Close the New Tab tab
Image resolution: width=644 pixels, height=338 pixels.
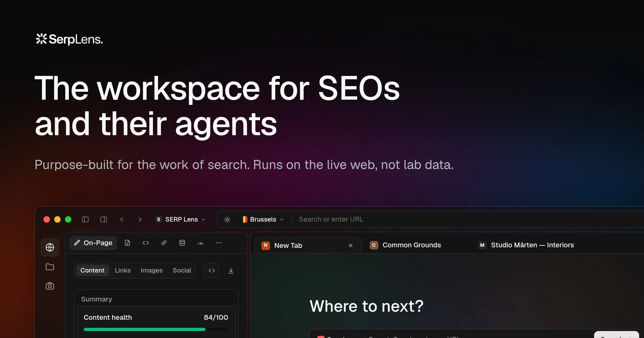[x=351, y=245]
